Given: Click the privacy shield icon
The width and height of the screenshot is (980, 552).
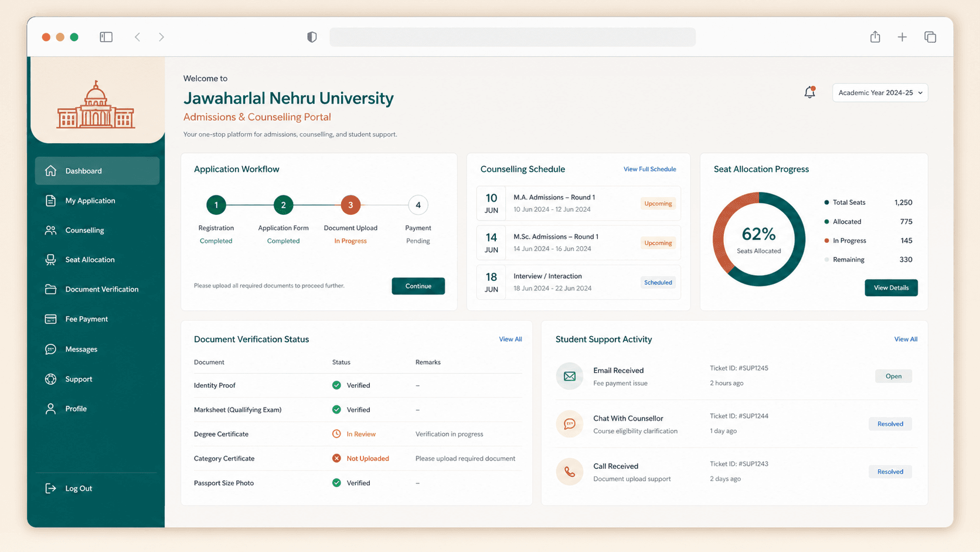Looking at the screenshot, I should (x=312, y=37).
